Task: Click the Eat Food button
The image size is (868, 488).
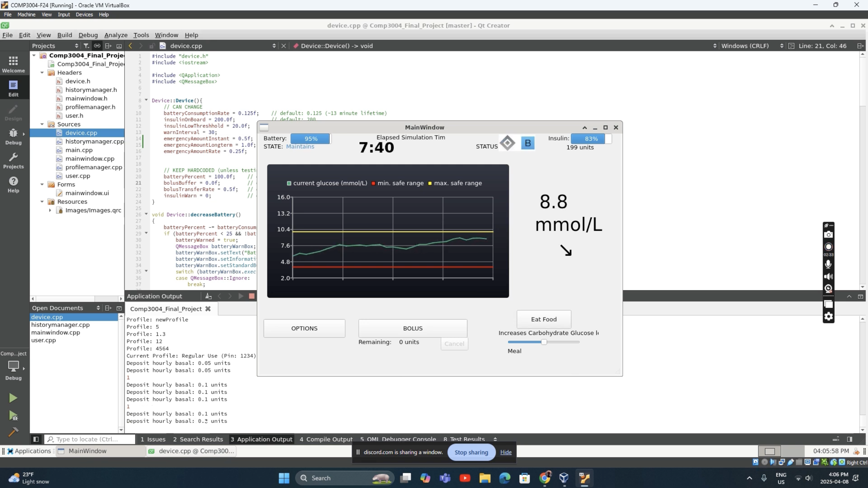Action: pyautogui.click(x=544, y=319)
